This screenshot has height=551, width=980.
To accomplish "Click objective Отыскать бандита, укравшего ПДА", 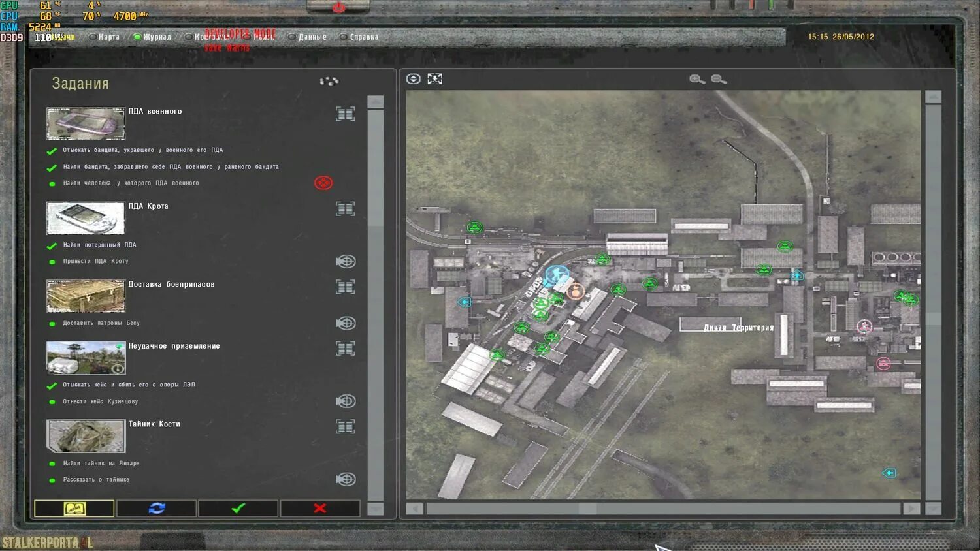I will click(143, 150).
